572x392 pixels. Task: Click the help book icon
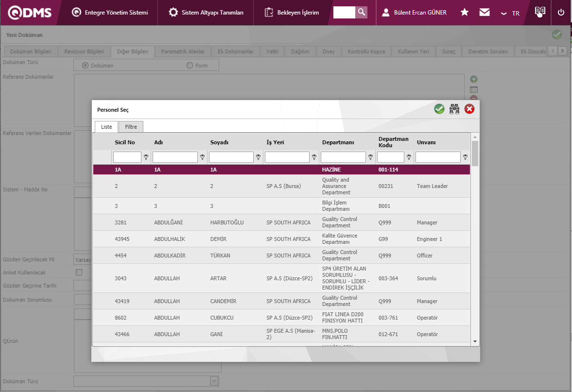(x=539, y=12)
